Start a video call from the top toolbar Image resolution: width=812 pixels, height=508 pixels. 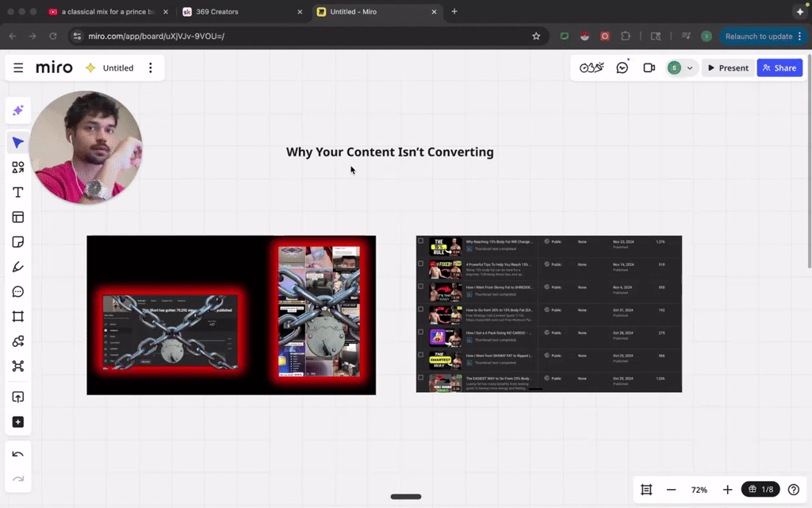pyautogui.click(x=649, y=67)
